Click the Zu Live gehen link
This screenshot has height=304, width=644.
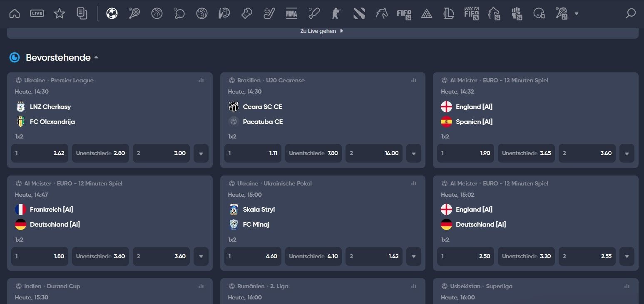pyautogui.click(x=322, y=31)
